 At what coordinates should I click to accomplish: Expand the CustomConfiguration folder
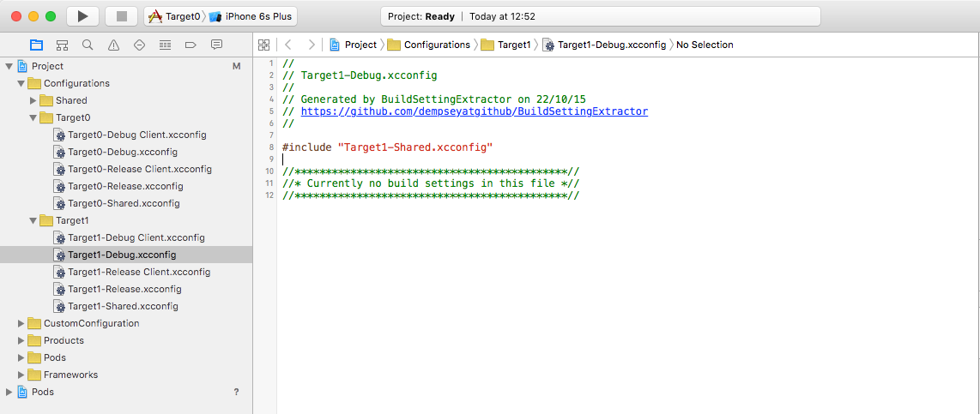tap(21, 323)
